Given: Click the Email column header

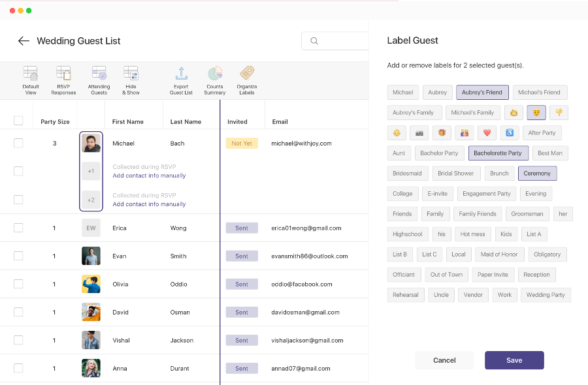Looking at the screenshot, I should coord(280,122).
